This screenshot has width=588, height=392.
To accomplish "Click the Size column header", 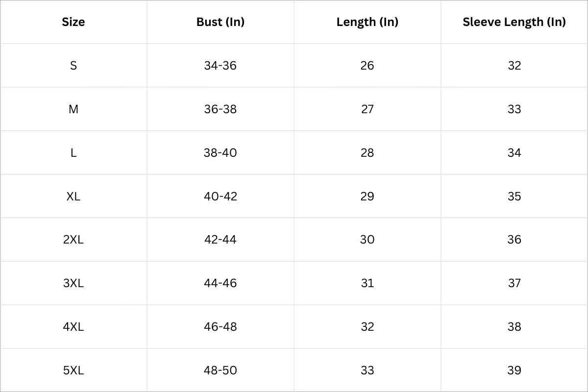I will [73, 22].
